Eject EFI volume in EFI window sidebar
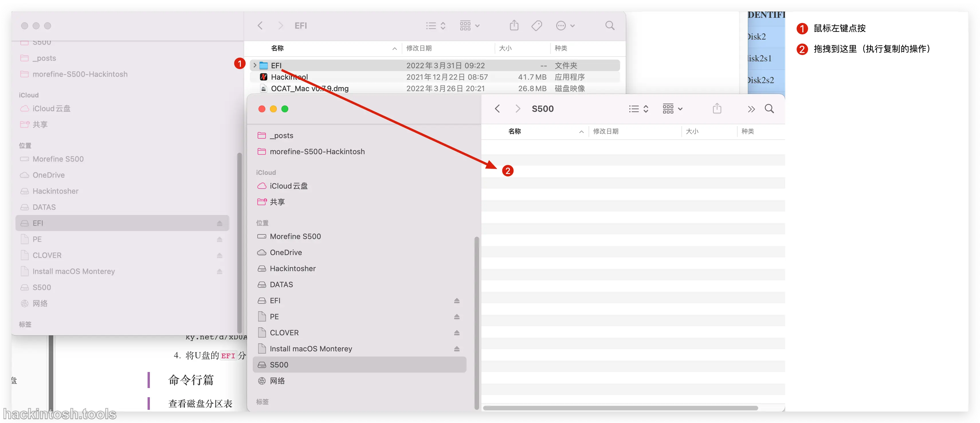980x423 pixels. [219, 223]
